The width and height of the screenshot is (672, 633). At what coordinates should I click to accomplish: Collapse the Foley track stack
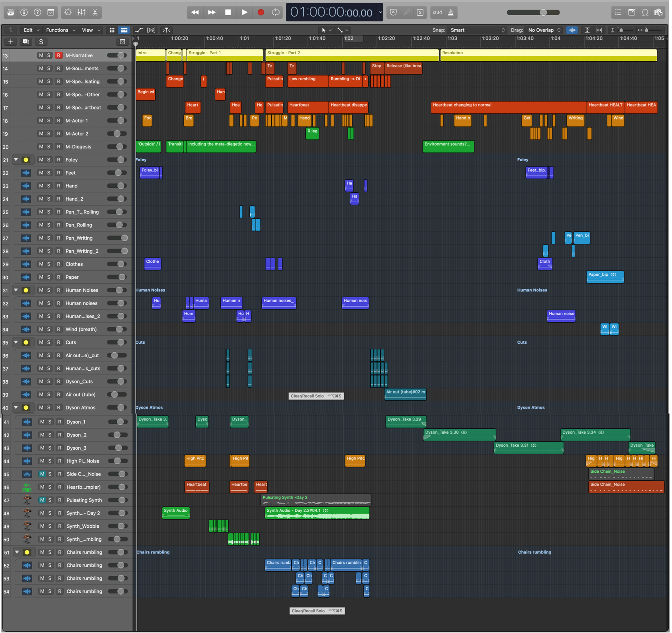16,159
